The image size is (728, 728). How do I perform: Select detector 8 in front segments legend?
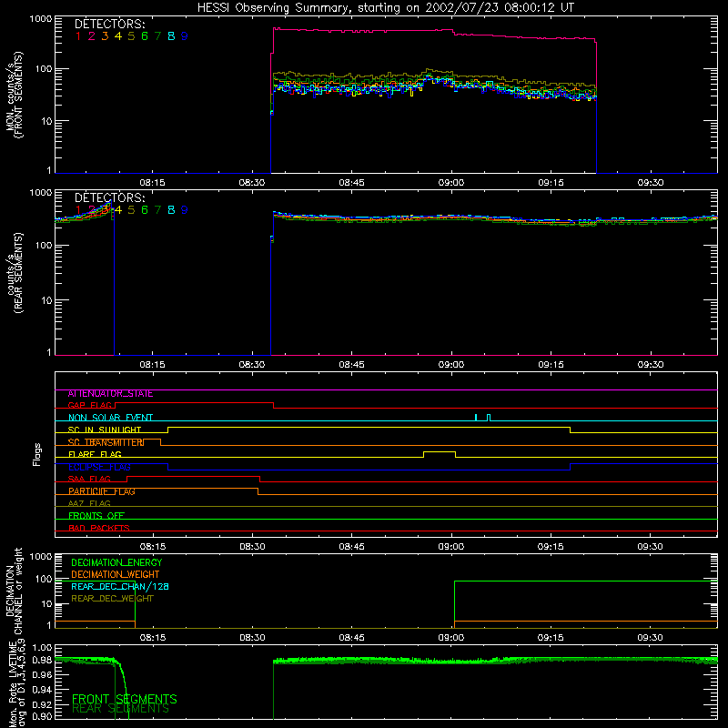coord(171,36)
